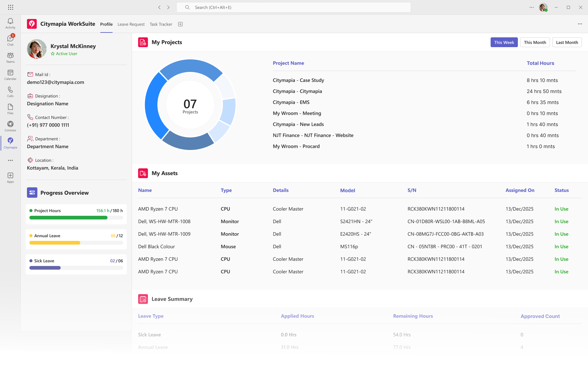Click the projects donut chart center
The width and height of the screenshot is (588, 378).
coord(190,105)
